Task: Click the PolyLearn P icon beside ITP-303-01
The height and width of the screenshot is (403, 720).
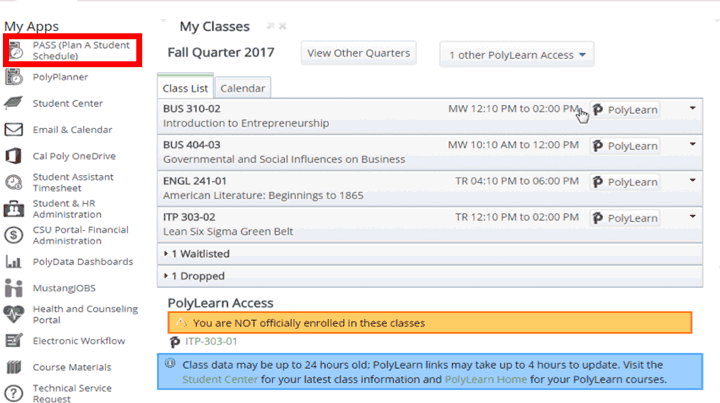Action: point(174,342)
